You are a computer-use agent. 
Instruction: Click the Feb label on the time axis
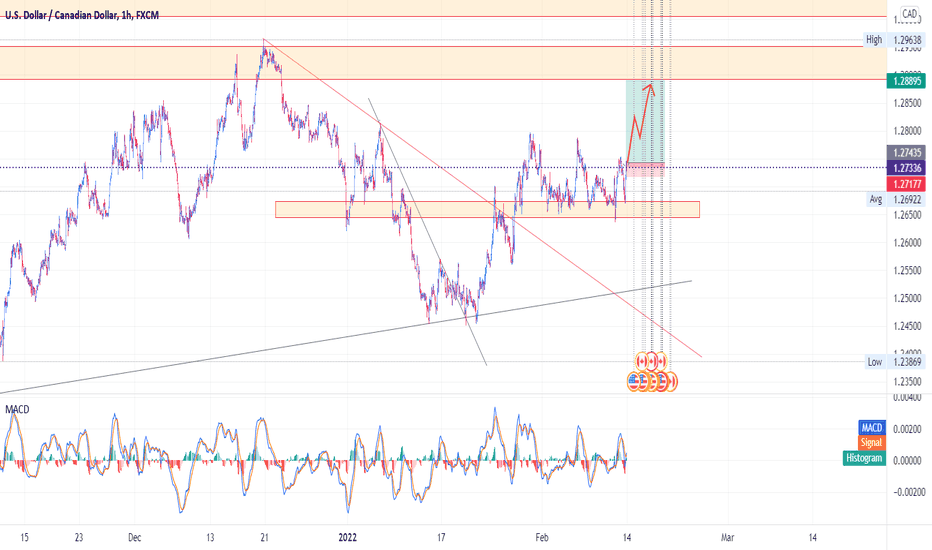coord(541,538)
